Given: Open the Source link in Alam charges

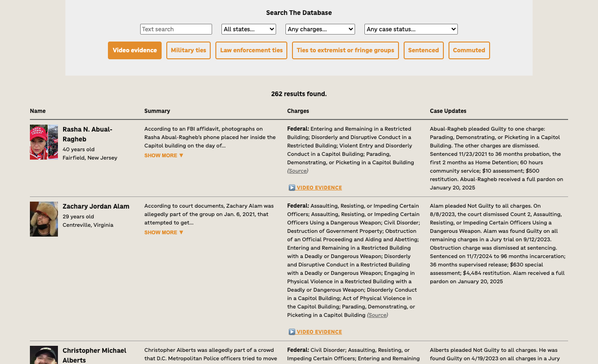Looking at the screenshot, I should point(377,315).
